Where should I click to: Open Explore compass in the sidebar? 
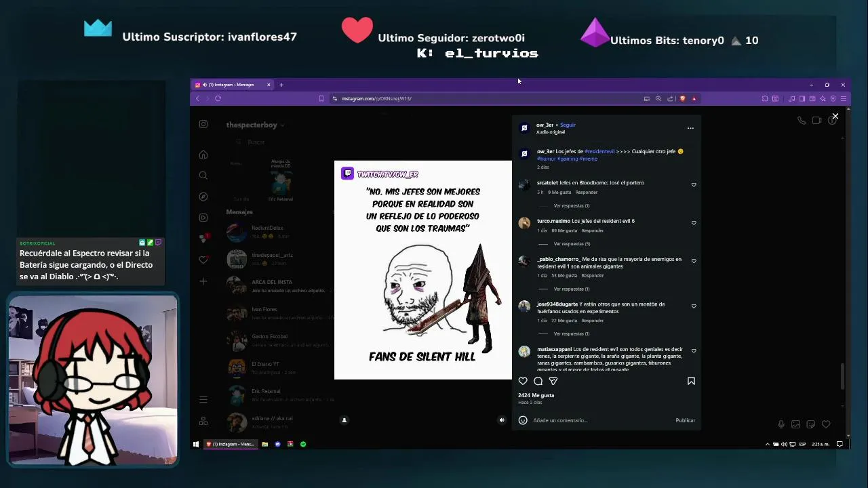(x=203, y=197)
